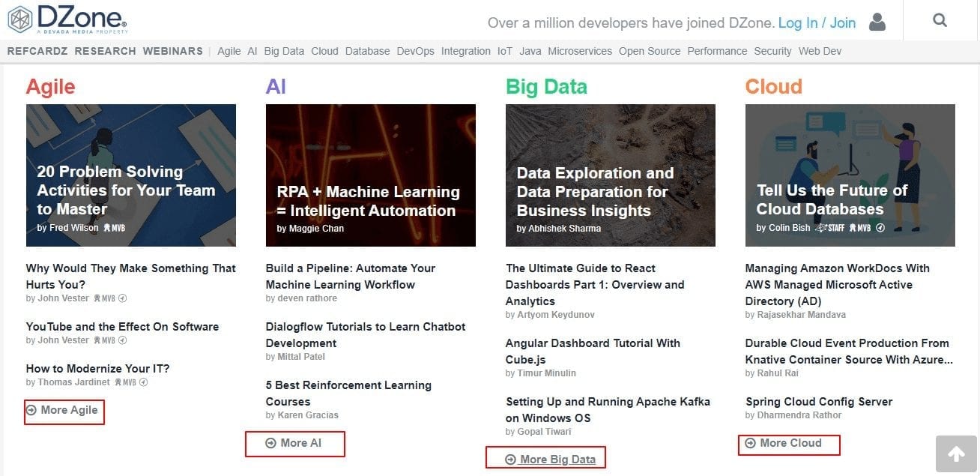The height and width of the screenshot is (476, 980).
Task: Click author name deven rathore
Action: click(x=307, y=298)
